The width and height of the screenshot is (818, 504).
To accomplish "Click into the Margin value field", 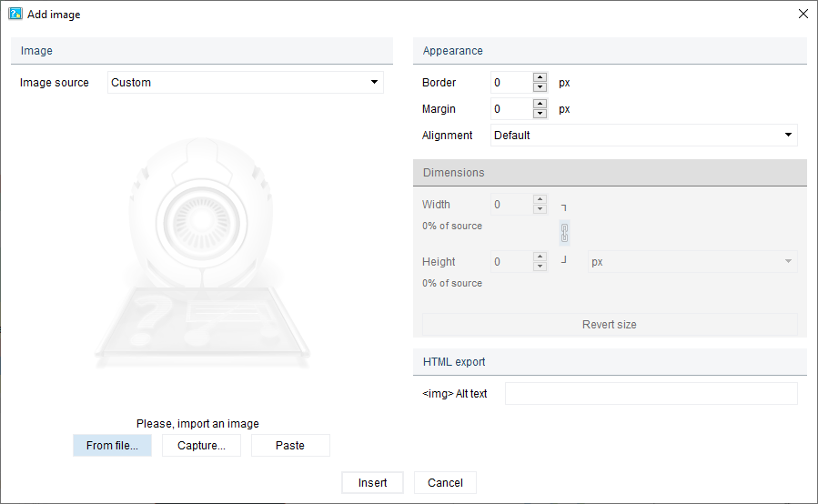I will pos(511,109).
